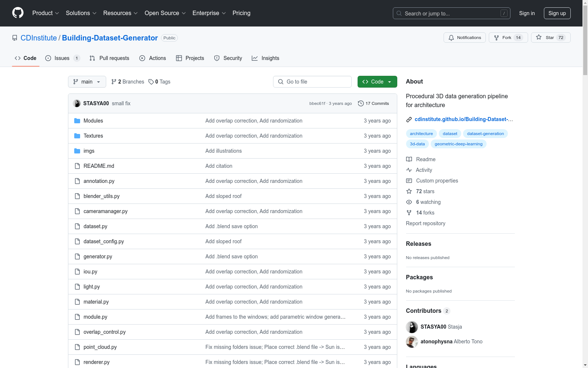Open the Solutions dropdown menu
Screen dimensions: 588x368
(x=81, y=13)
